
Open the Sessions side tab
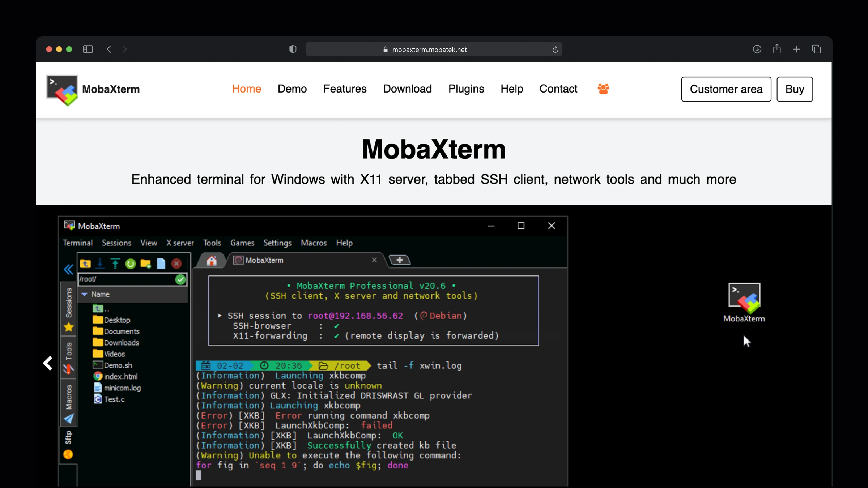69,309
